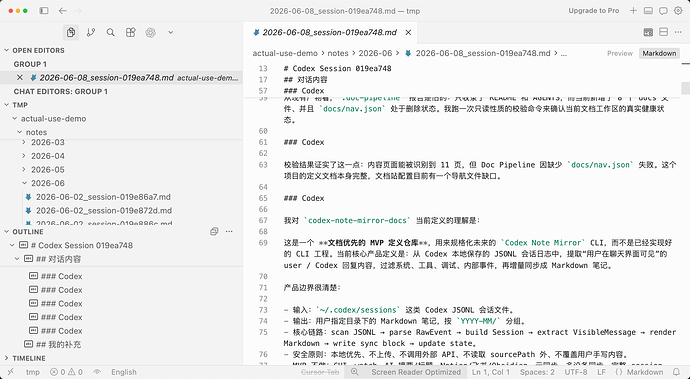Change end of line via LF
The image size is (690, 379).
[601, 372]
